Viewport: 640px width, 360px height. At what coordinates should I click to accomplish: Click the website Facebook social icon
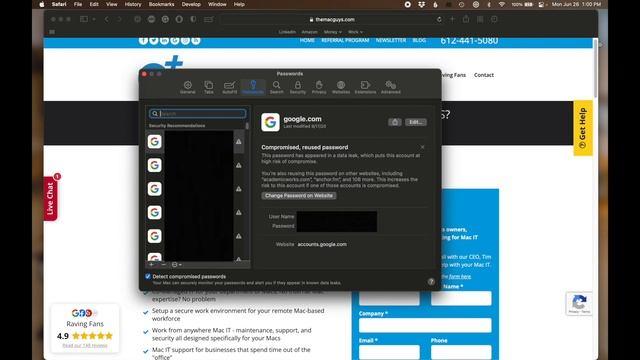(x=143, y=40)
